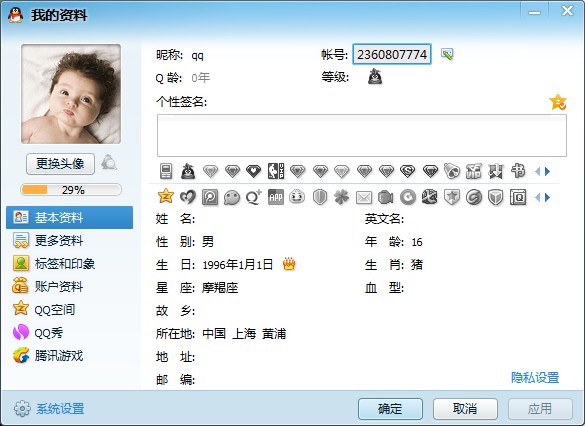The image size is (585, 426).
Task: Click the Superman S diamond badge icon
Action: [x=408, y=171]
